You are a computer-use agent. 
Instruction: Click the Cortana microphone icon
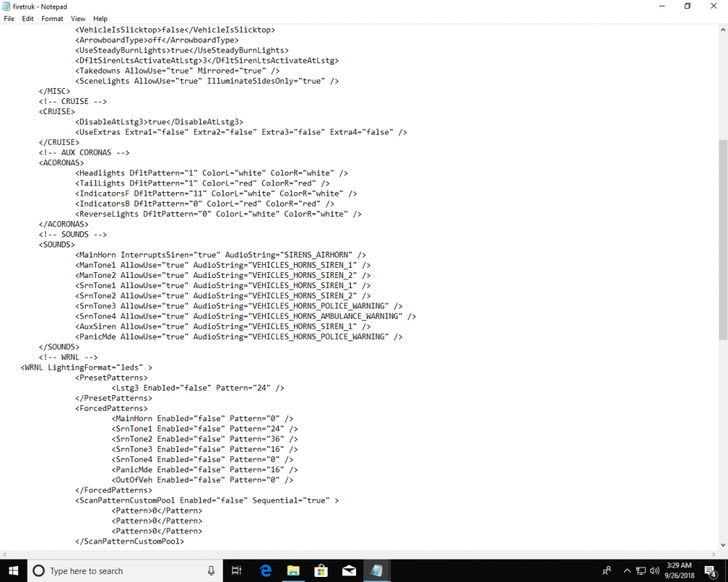pyautogui.click(x=211, y=570)
